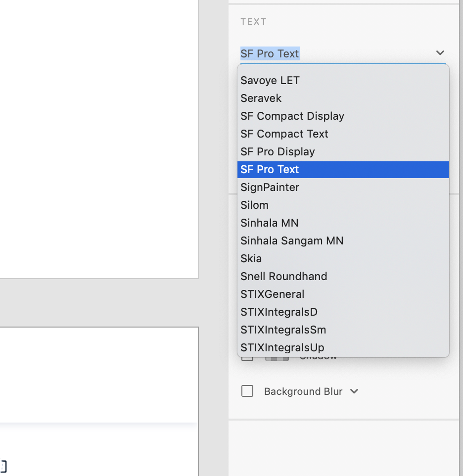This screenshot has width=463, height=476.
Task: Select Snell Roundhand font
Action: point(284,276)
